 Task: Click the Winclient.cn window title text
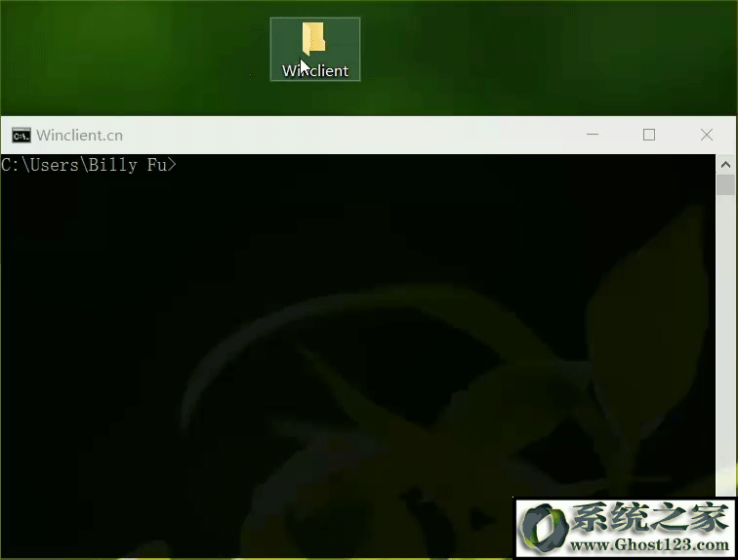[79, 136]
